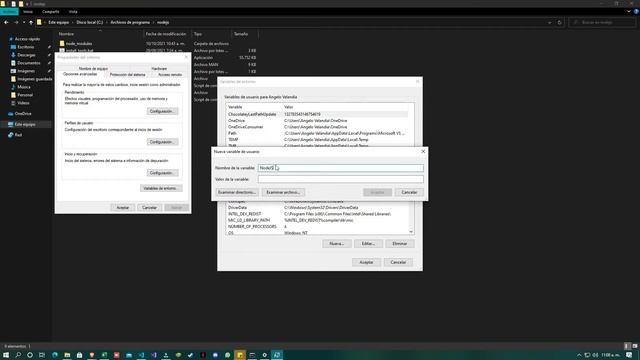Click the refresh icon beside the address bar
This screenshot has width=640, height=360.
560,22
